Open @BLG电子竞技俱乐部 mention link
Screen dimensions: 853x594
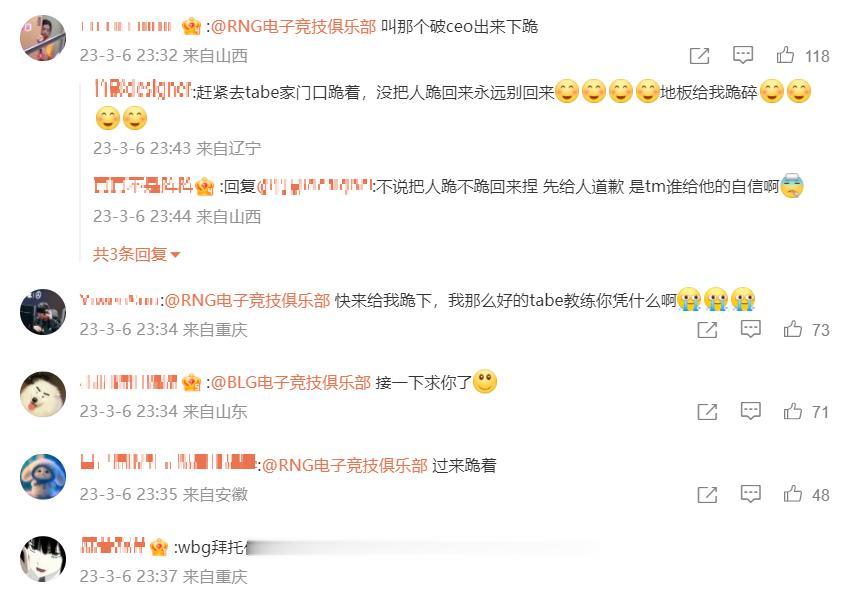(x=290, y=382)
